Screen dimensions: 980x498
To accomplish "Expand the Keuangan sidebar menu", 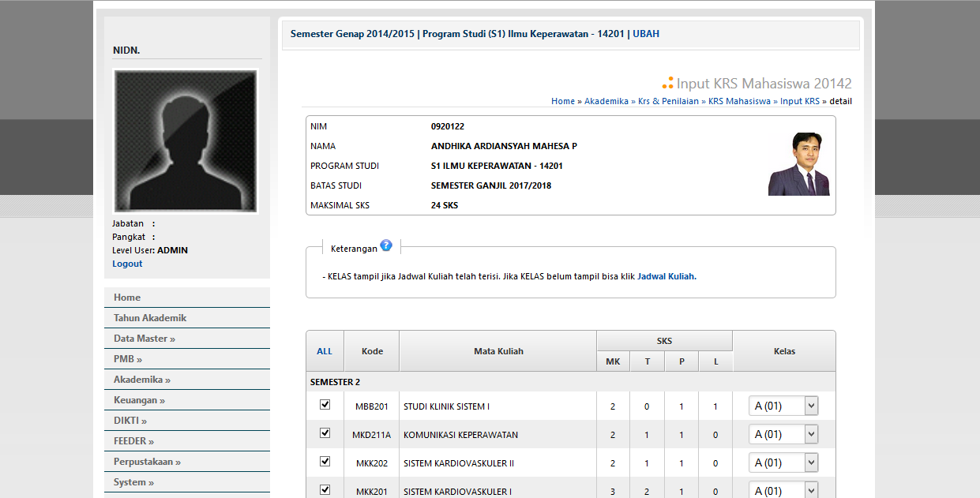I will tap(187, 400).
